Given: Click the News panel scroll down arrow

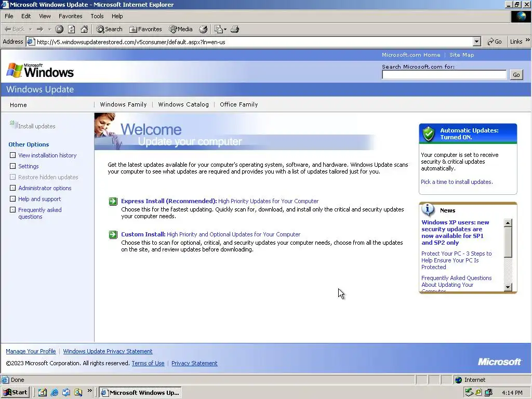Looking at the screenshot, I should pos(508,287).
